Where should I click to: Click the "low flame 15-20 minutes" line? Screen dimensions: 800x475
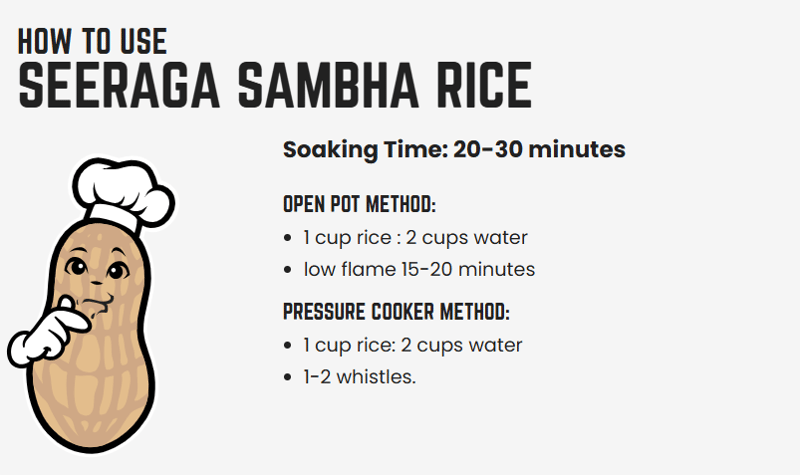tap(420, 270)
